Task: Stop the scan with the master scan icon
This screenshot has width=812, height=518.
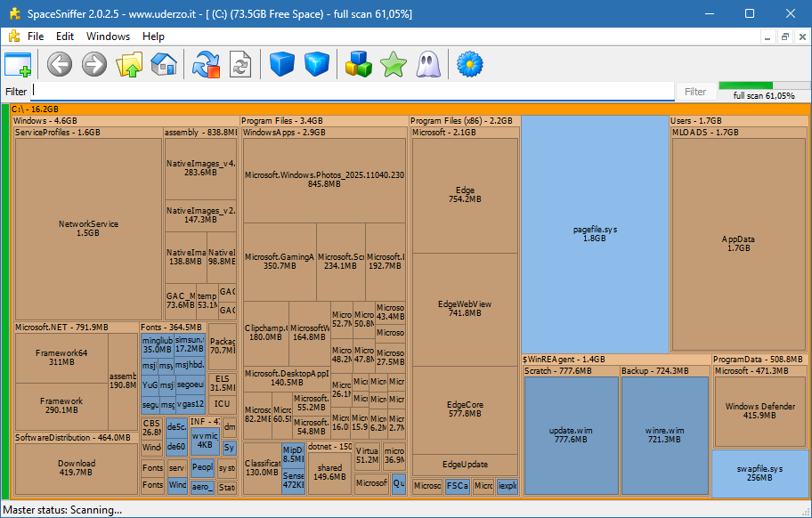Action: tap(206, 65)
